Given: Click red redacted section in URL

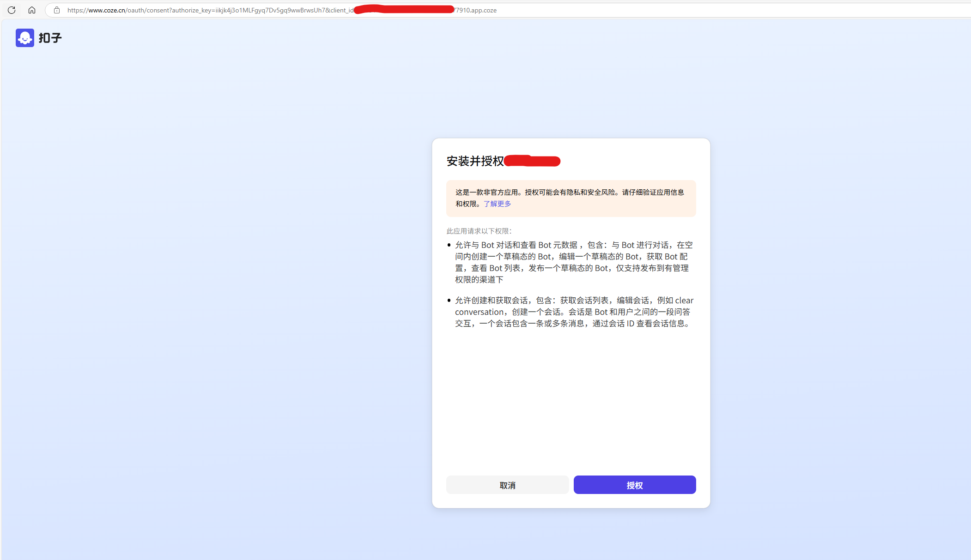Looking at the screenshot, I should 404,9.
